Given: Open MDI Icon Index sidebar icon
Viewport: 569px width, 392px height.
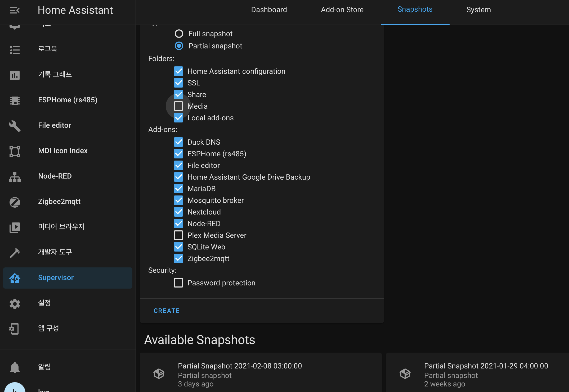Looking at the screenshot, I should point(15,151).
